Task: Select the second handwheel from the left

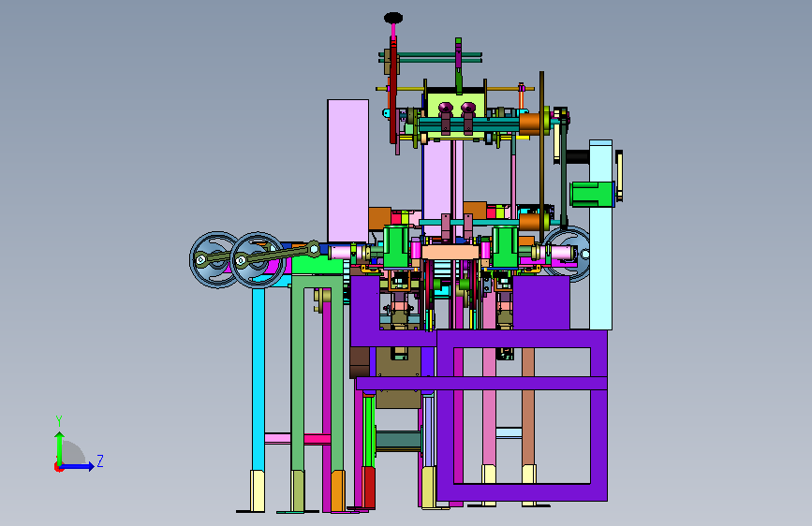Action: click(258, 259)
